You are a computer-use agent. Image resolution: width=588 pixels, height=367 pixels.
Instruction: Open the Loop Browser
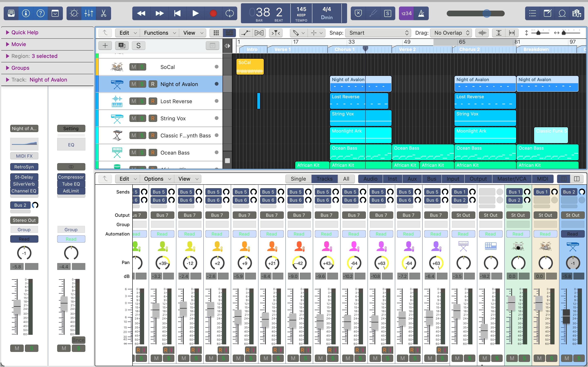(x=562, y=13)
